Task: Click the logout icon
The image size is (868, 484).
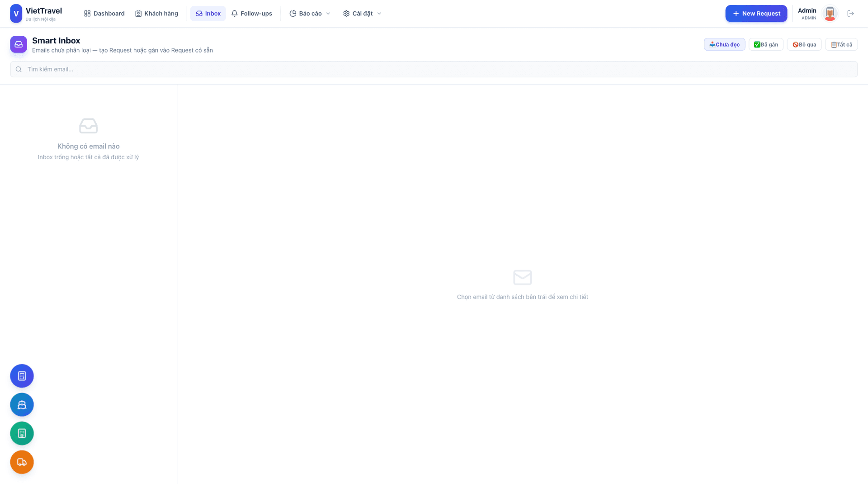Action: click(851, 14)
